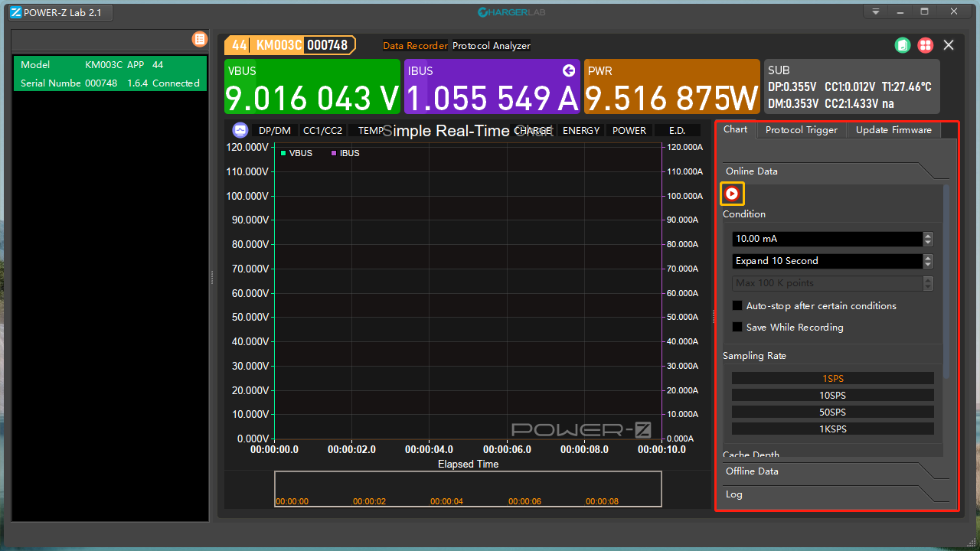This screenshot has height=551, width=980.
Task: Switch to the Protocol Trigger tab
Action: coord(801,129)
